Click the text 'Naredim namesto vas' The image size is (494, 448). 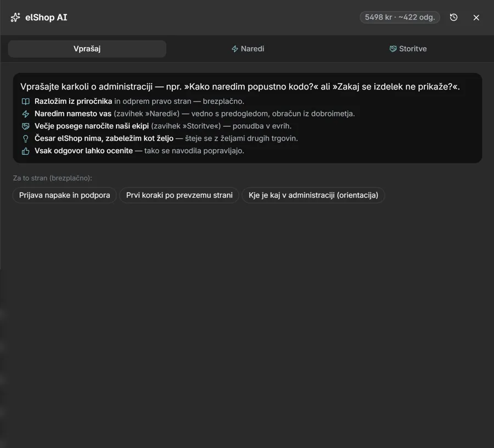(73, 114)
